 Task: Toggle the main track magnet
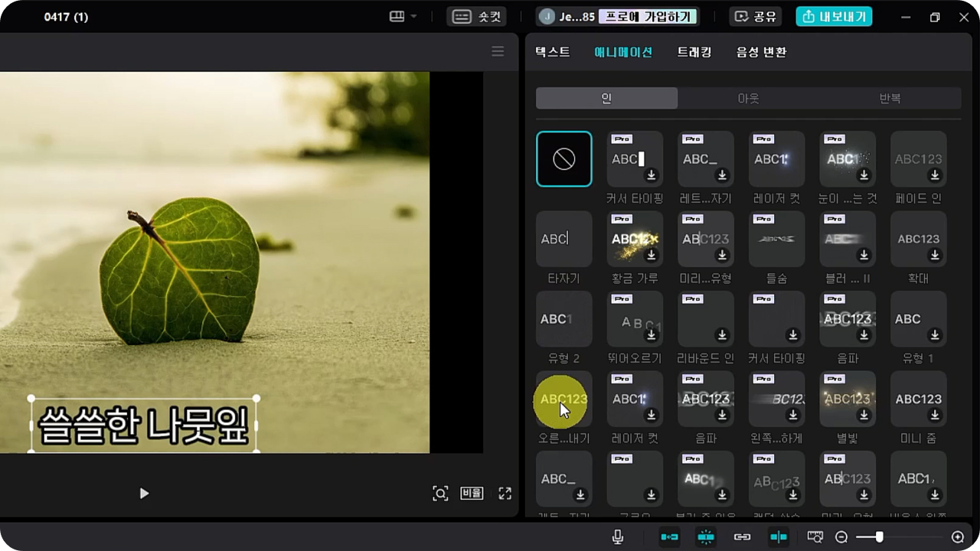click(669, 537)
